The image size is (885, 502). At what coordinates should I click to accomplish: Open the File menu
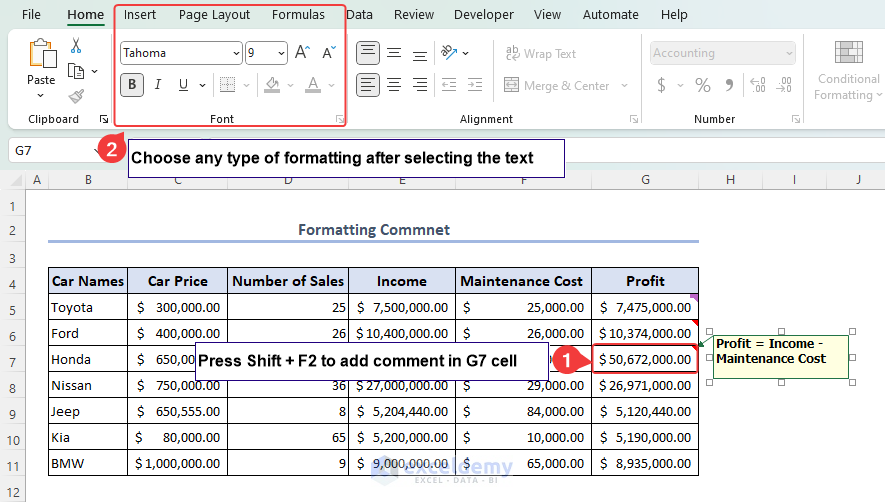(x=31, y=15)
